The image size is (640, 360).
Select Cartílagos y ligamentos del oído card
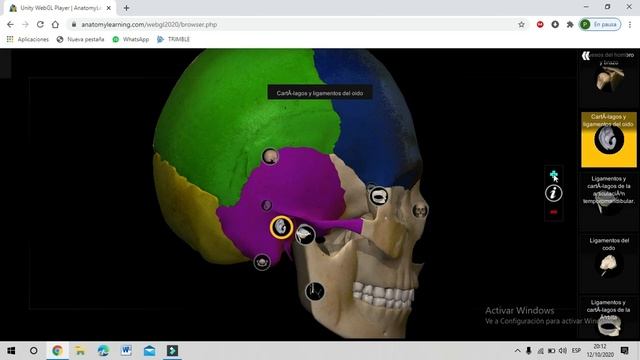pyautogui.click(x=609, y=140)
